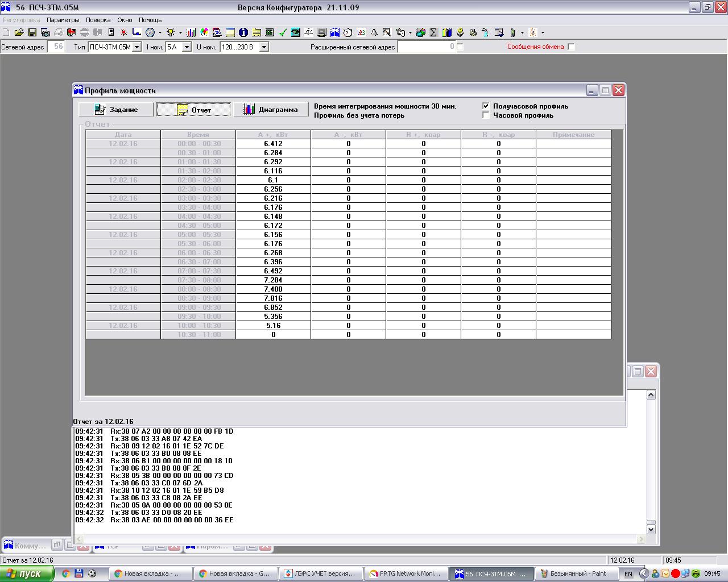Viewport: 728px width, 582px height.
Task: Open the bar chart toolbar icon
Action: click(191, 32)
